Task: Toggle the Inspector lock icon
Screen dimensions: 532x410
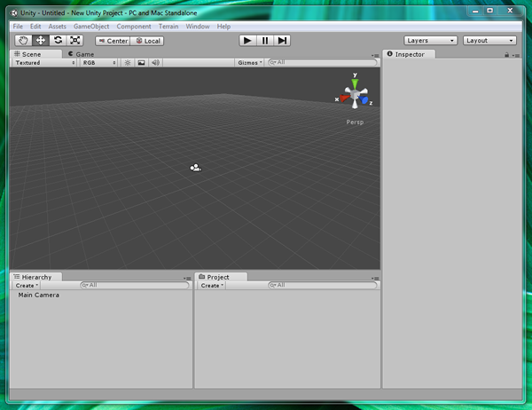Action: (506, 55)
